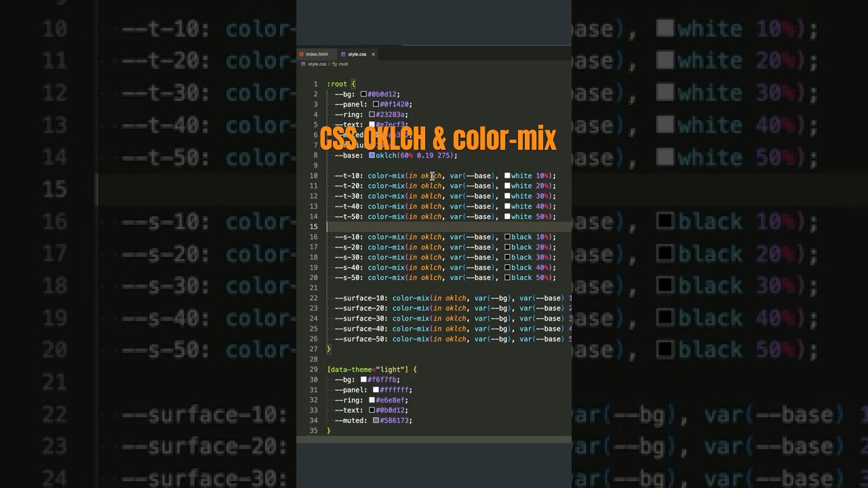This screenshot has height=488, width=868.
Task: Click line number 15 in the gutter
Action: coord(314,226)
